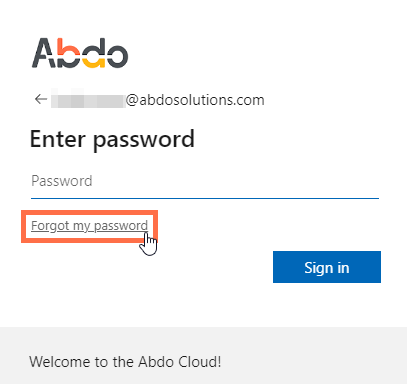Select the blurred username portion of the email

point(88,100)
